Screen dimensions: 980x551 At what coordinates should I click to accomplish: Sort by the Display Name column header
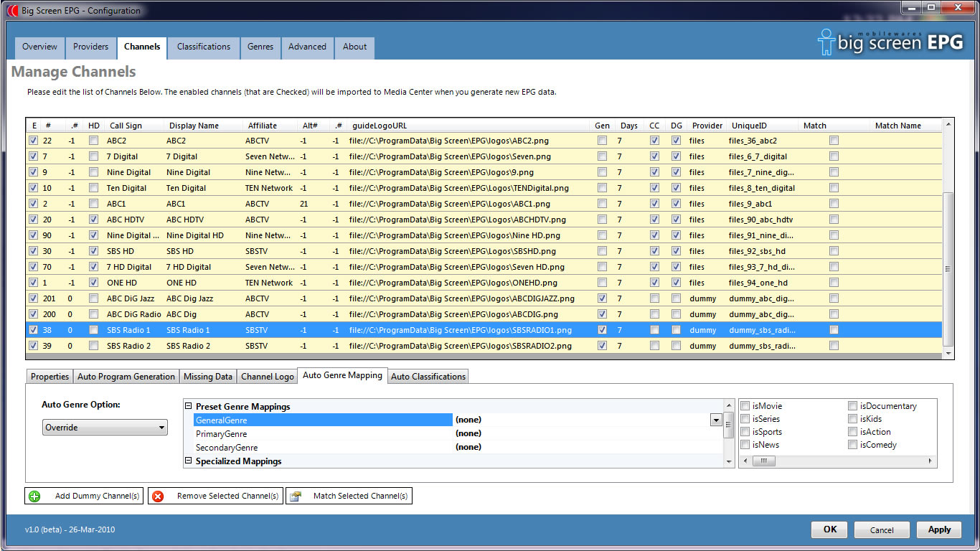coord(194,126)
